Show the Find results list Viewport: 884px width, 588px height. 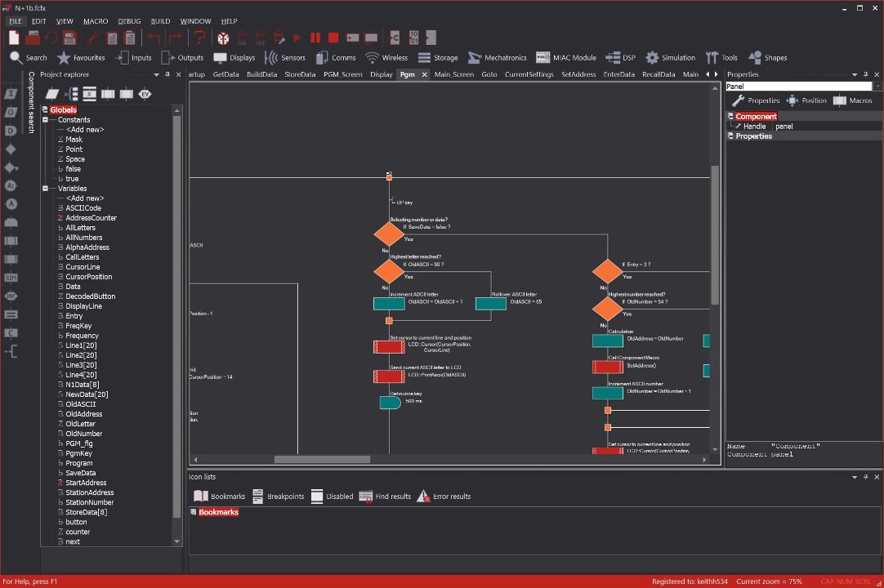click(x=385, y=496)
